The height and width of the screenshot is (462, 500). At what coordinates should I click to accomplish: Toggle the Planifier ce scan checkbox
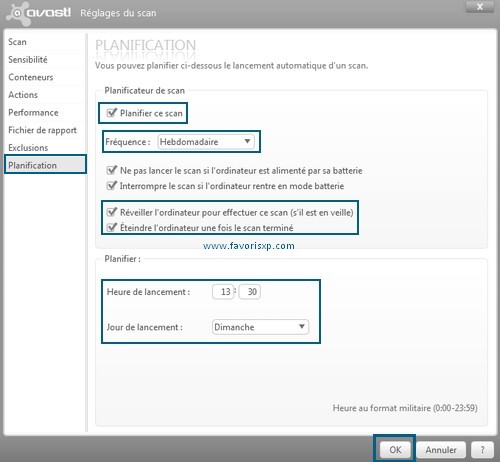point(111,113)
